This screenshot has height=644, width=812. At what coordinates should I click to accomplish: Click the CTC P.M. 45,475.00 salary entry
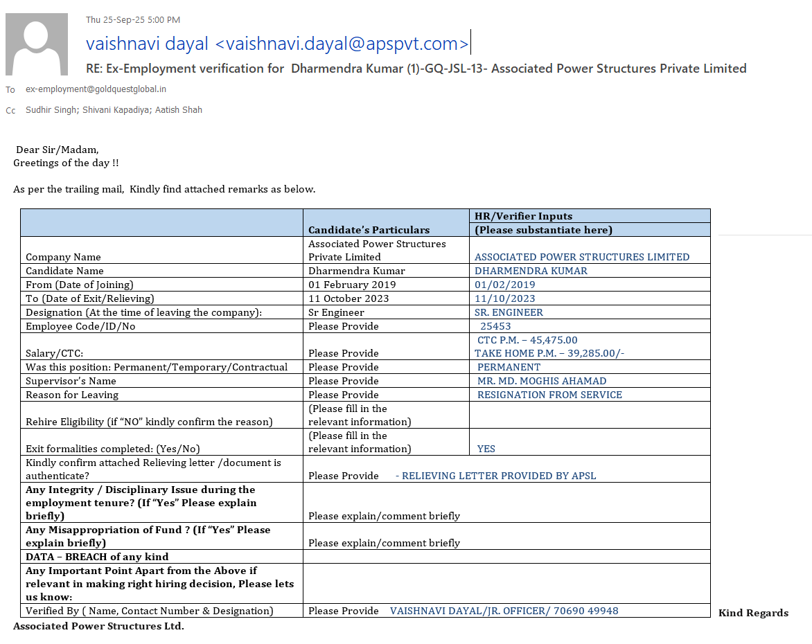(527, 340)
